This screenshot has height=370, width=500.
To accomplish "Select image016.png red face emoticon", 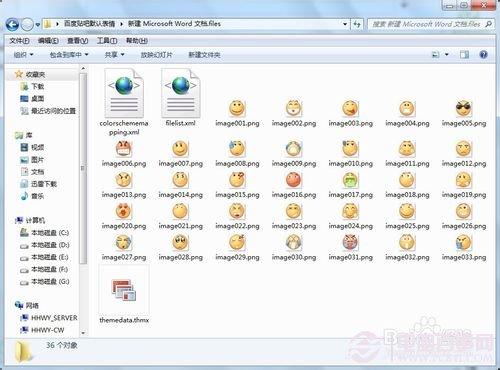I will click(x=294, y=180).
